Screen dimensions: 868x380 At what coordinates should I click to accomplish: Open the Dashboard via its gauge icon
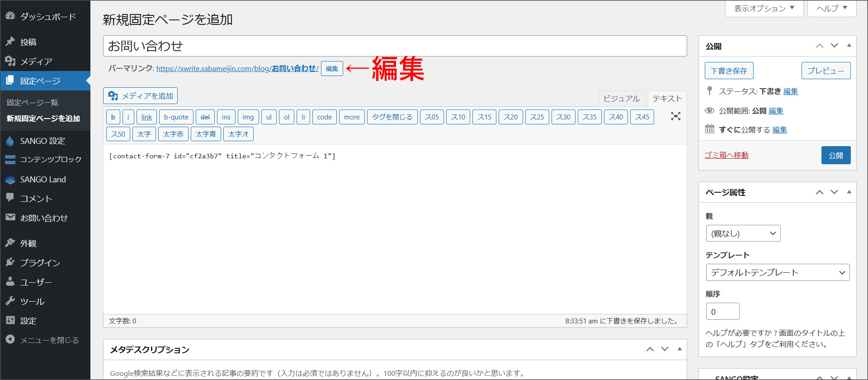[10, 16]
